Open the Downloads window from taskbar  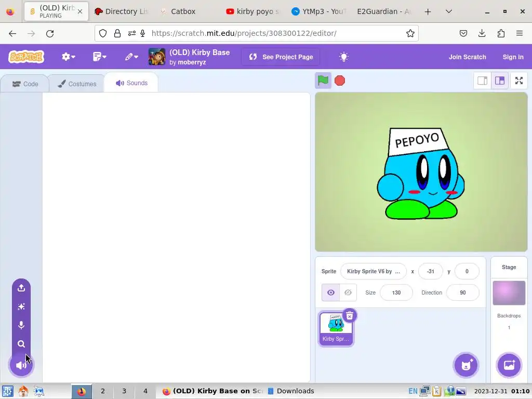(291, 391)
